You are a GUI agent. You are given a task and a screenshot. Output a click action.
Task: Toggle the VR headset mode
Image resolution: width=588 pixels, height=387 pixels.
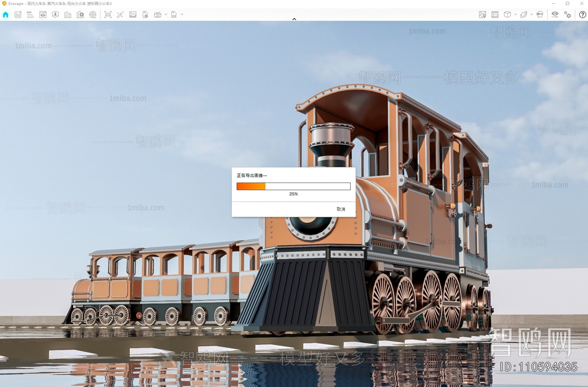(x=540, y=15)
